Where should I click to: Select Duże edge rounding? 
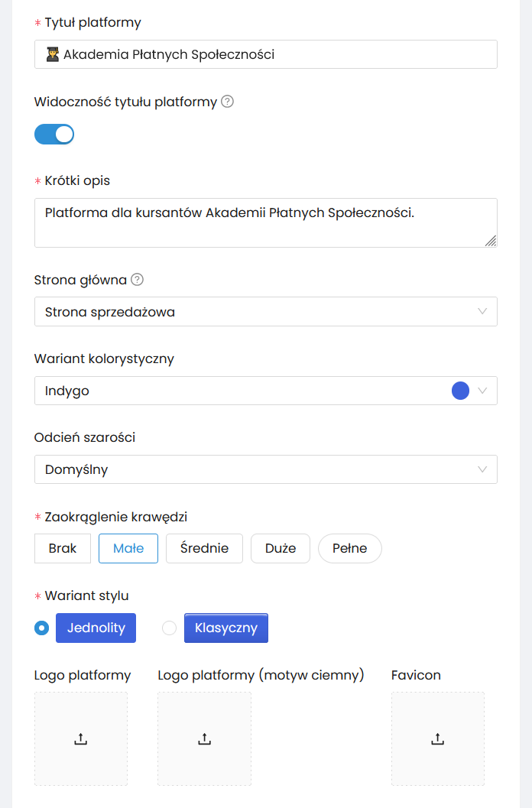pyautogui.click(x=280, y=548)
